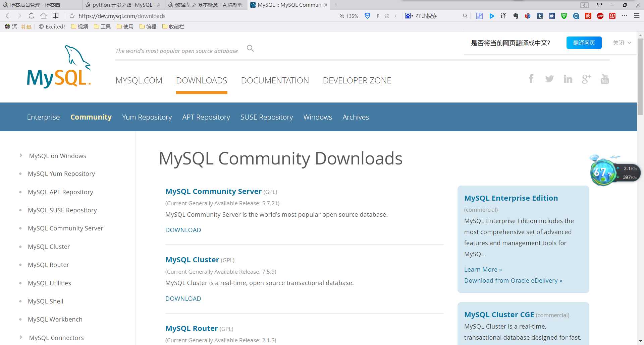Image resolution: width=644 pixels, height=345 pixels.
Task: Open the reading mode book icon
Action: coord(56,16)
